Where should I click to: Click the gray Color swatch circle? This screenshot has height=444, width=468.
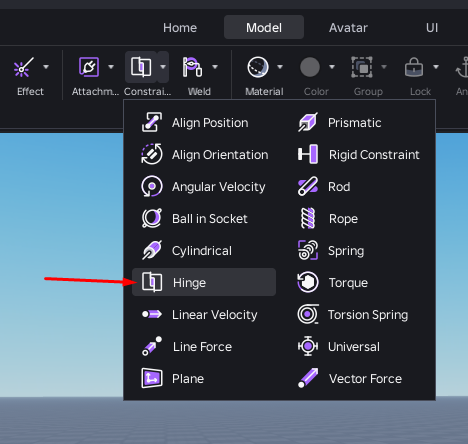[310, 67]
